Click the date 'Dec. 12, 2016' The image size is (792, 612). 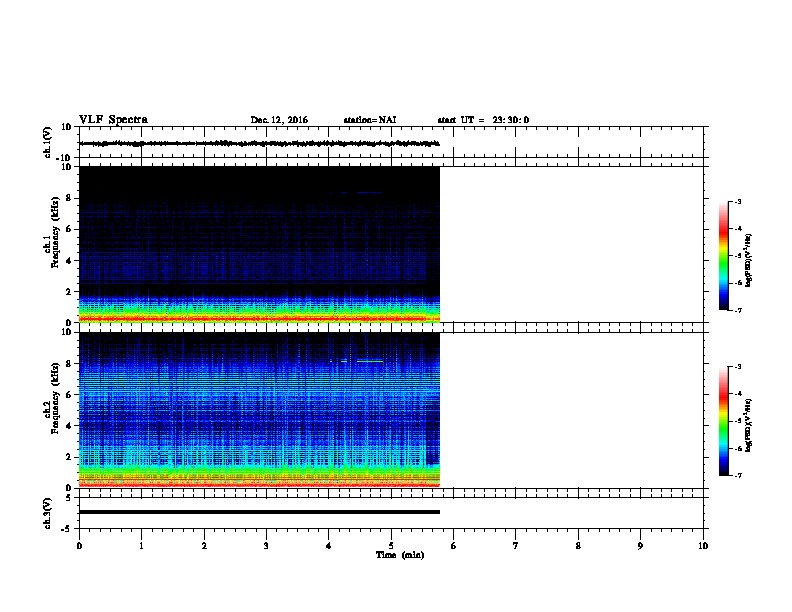[279, 120]
